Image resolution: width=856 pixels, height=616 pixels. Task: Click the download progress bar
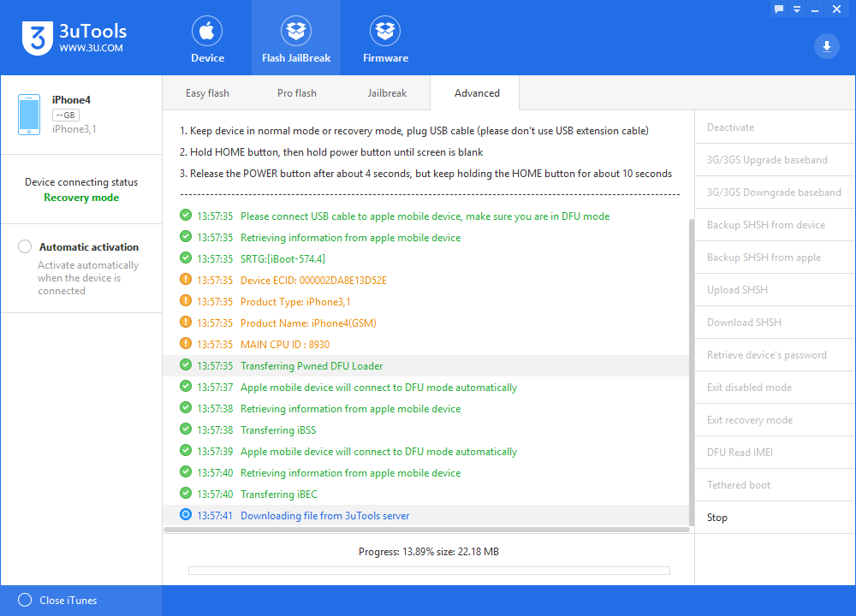[429, 571]
